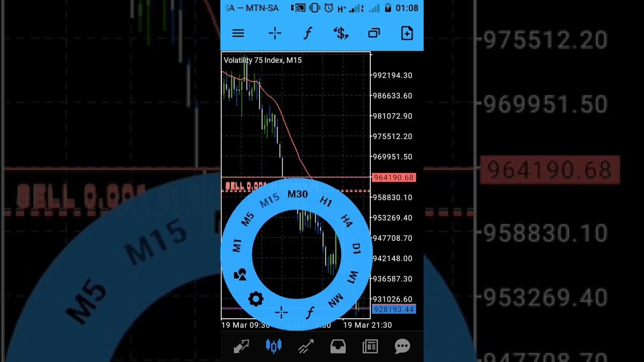
Task: Open Quotes tab in bottom bar
Action: [241, 346]
